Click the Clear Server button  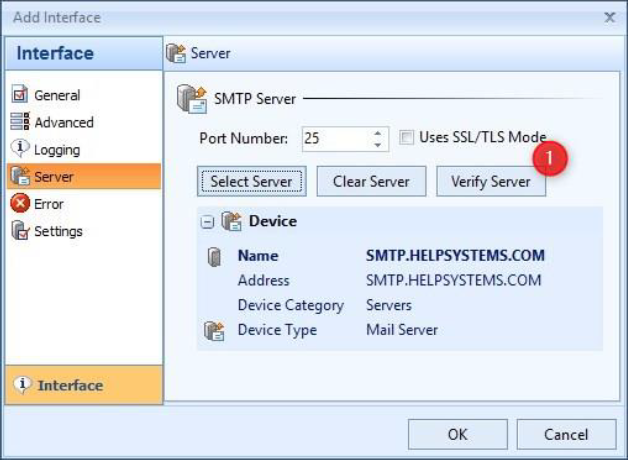point(371,182)
